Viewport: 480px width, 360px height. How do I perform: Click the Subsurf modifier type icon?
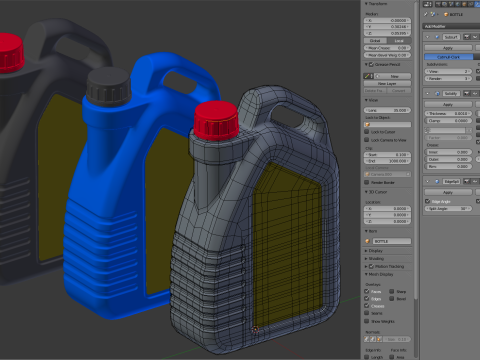point(437,37)
